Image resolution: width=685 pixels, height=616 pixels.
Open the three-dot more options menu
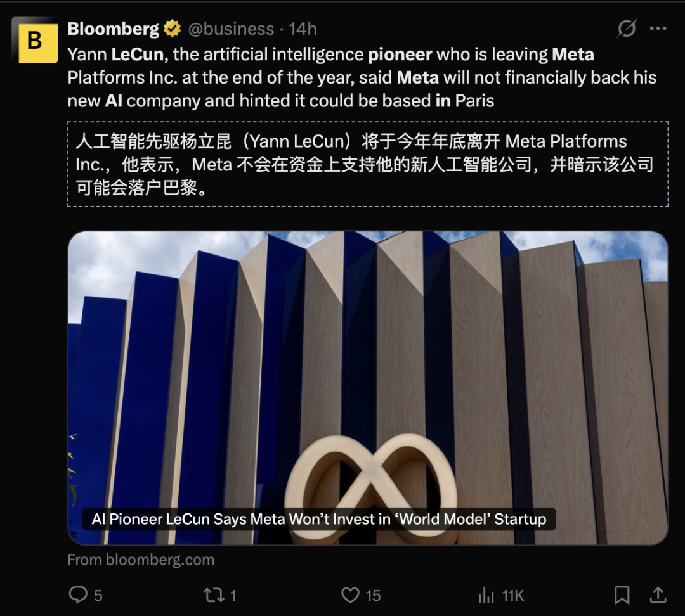(x=658, y=29)
